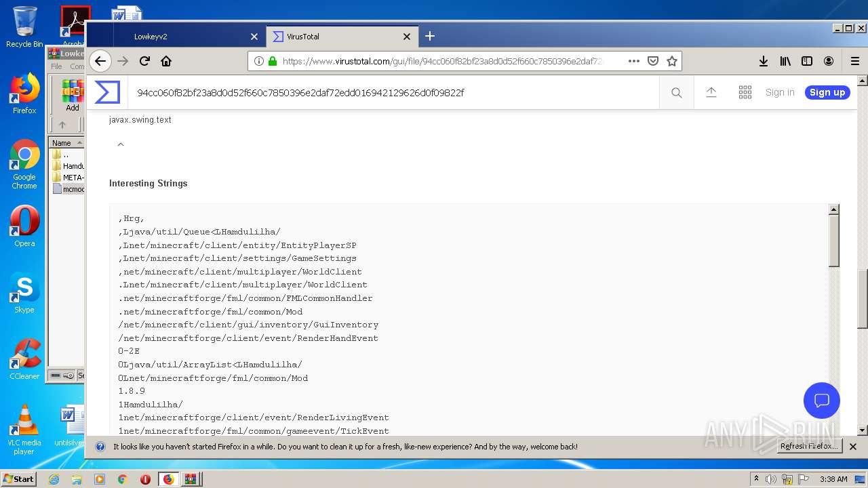This screenshot has width=868, height=488.
Task: Open VirusTotal apps grid icon
Action: [x=745, y=92]
